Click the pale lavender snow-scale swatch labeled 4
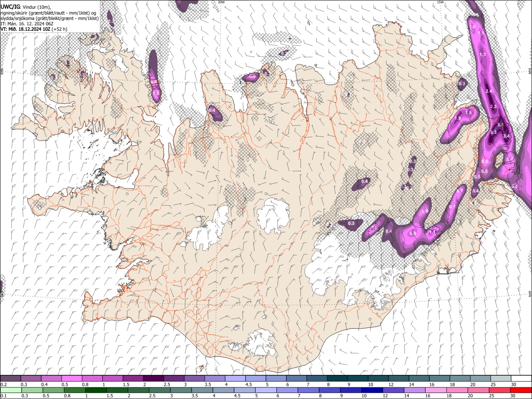 235,379
